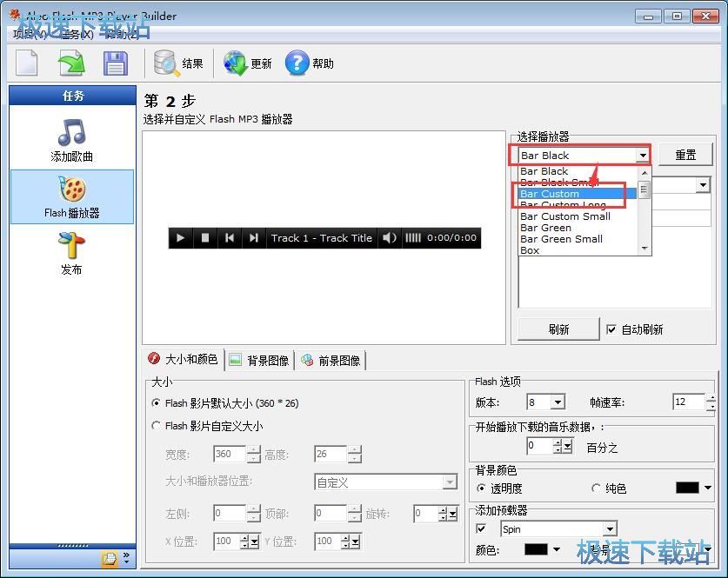Screen dimensions: 728x578
Task: Open the Spin preloader dropdown
Action: (x=610, y=528)
